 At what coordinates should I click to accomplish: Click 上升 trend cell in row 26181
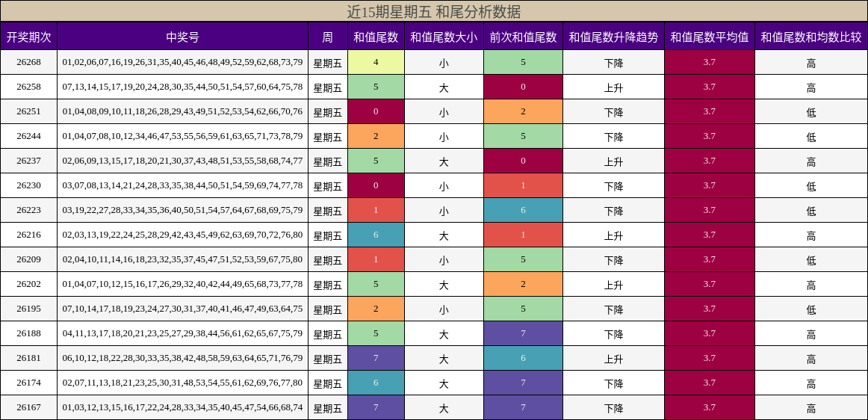[613, 358]
